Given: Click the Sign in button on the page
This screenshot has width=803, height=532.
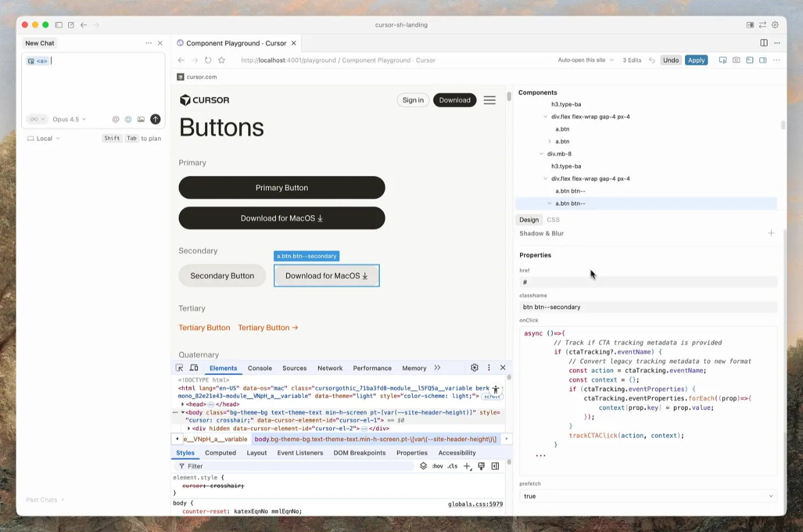Looking at the screenshot, I should click(x=413, y=100).
